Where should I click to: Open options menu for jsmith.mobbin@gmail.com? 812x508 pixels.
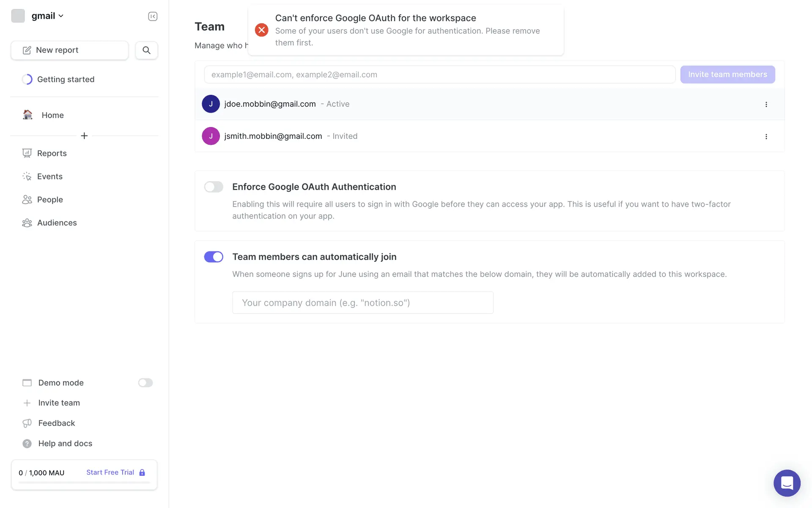click(766, 136)
